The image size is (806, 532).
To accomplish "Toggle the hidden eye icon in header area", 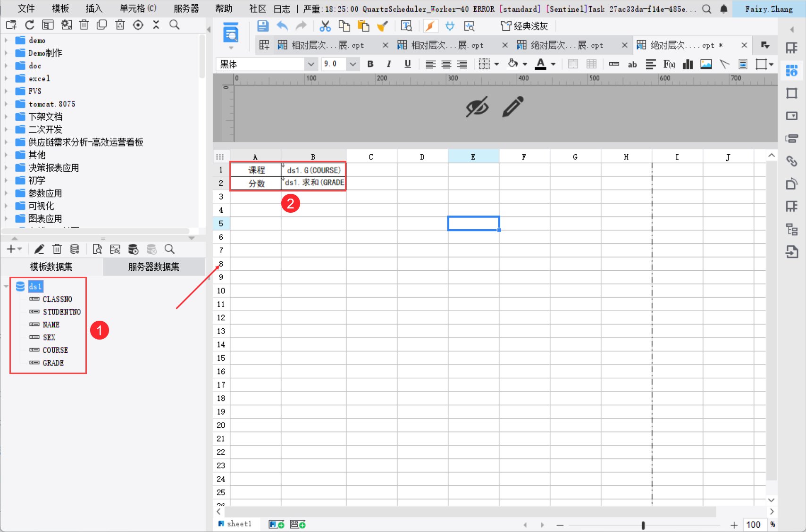I will 477,107.
